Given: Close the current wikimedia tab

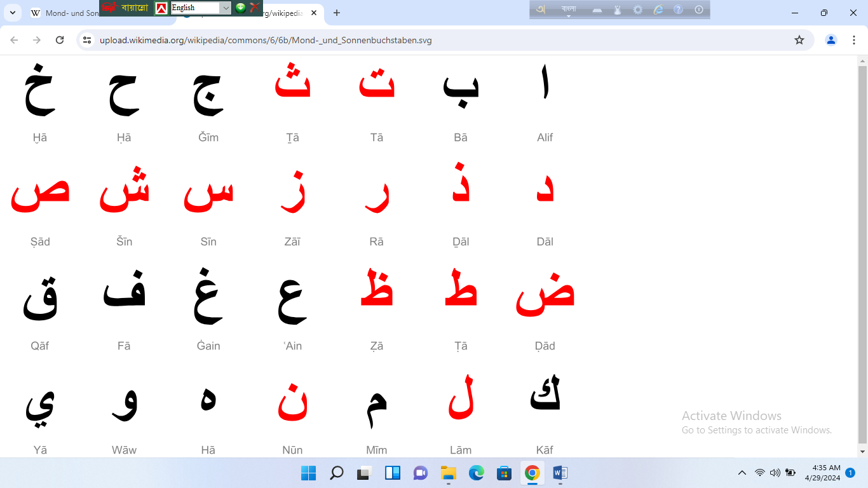Looking at the screenshot, I should [314, 13].
